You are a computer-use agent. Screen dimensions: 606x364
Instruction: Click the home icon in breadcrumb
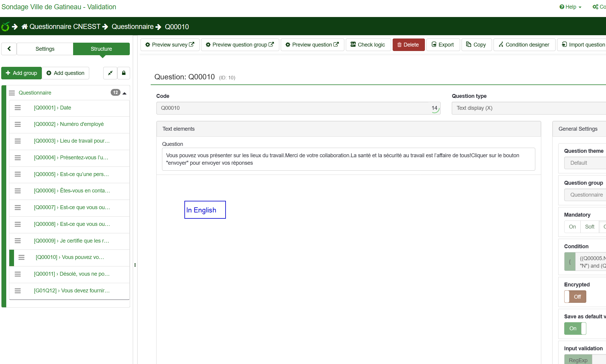[24, 27]
